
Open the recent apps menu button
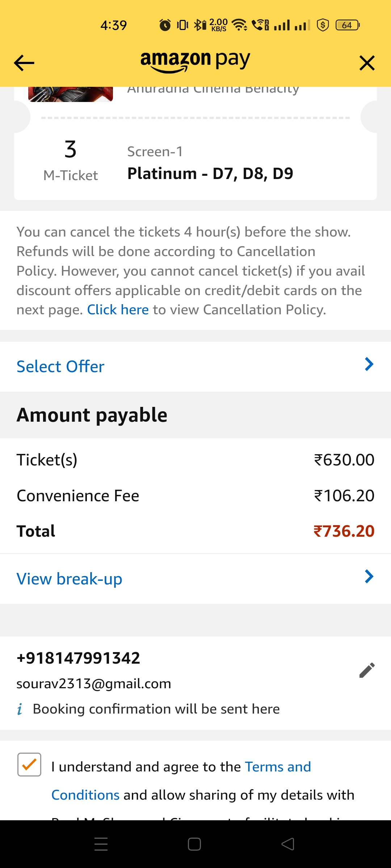[101, 844]
